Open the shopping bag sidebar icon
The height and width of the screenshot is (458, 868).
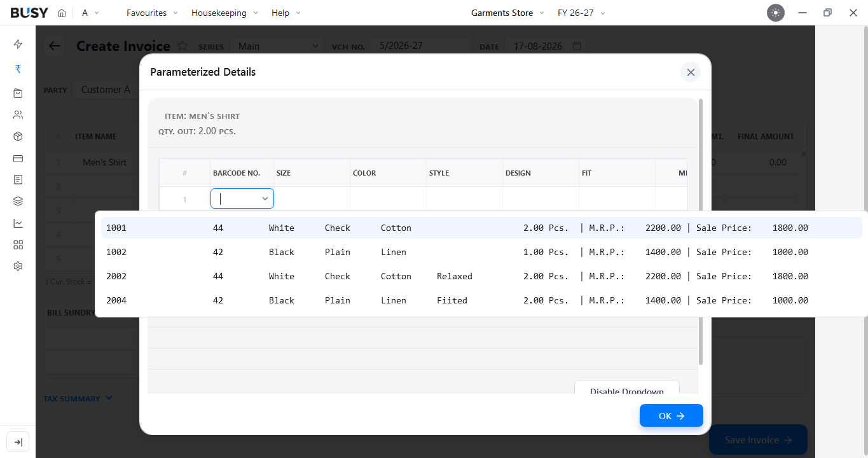tap(18, 93)
